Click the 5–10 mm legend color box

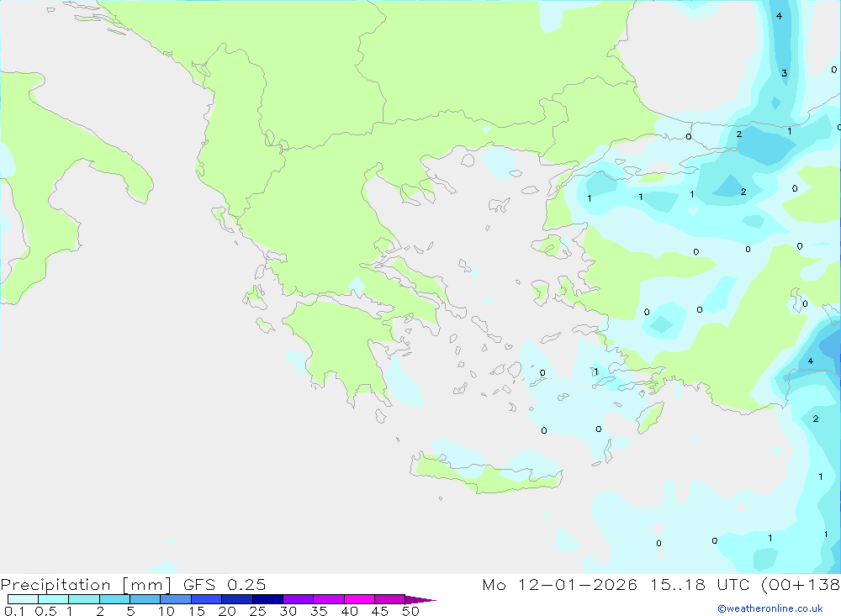[145, 599]
